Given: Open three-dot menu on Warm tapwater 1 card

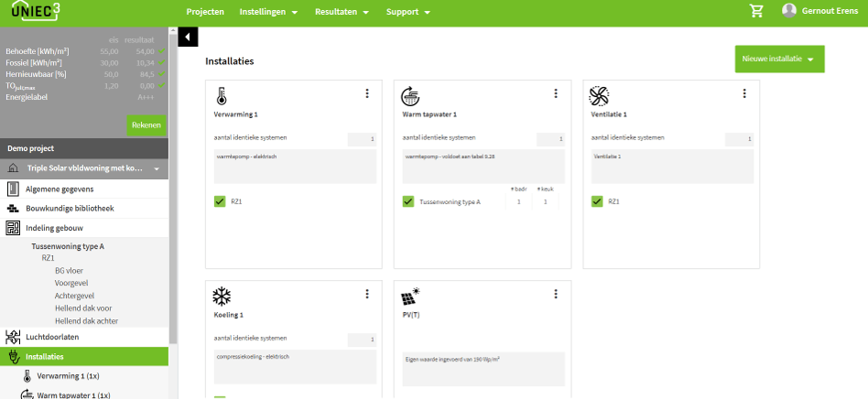Looking at the screenshot, I should coord(555,93).
